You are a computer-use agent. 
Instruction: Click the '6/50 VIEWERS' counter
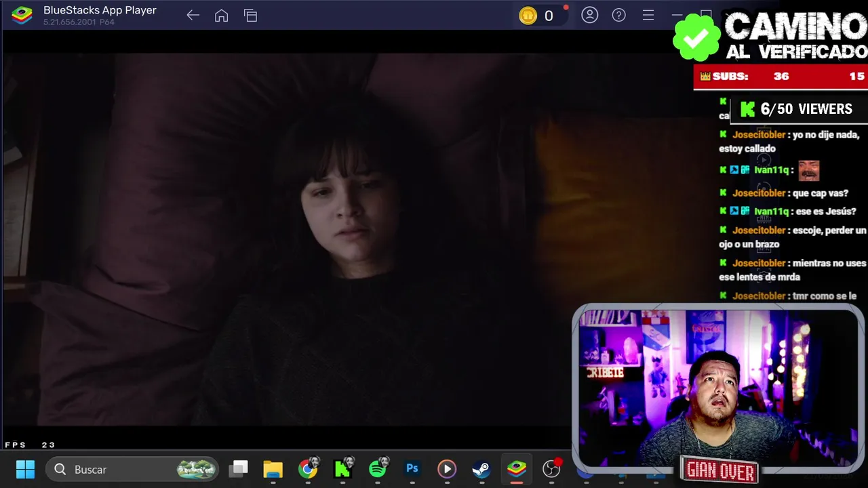tap(799, 109)
